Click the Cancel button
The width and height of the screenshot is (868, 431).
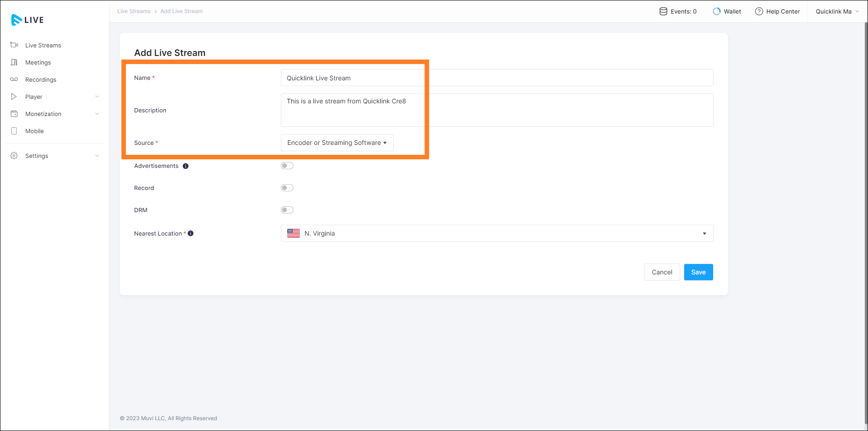(662, 272)
